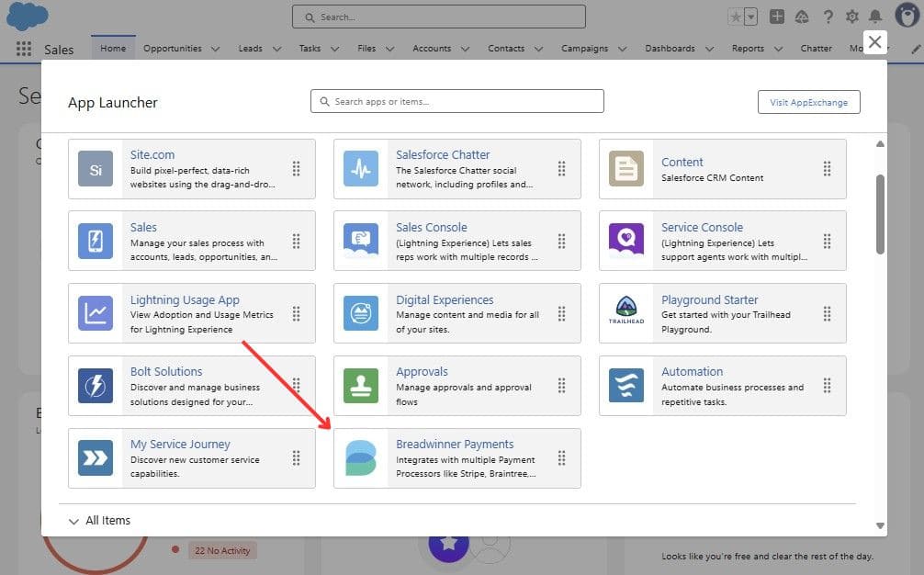Open the Favorites list dropdown arrow
This screenshot has width=924, height=575.
751,17
